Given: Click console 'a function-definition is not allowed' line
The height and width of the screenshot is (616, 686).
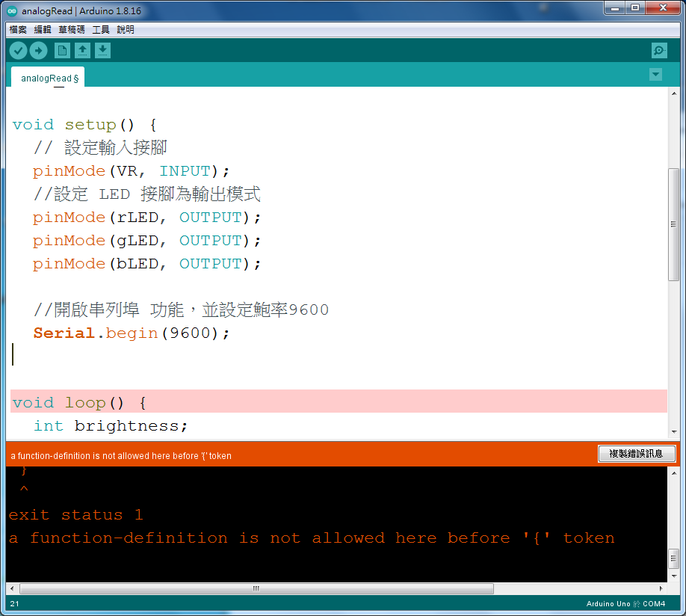Looking at the screenshot, I should [312, 538].
